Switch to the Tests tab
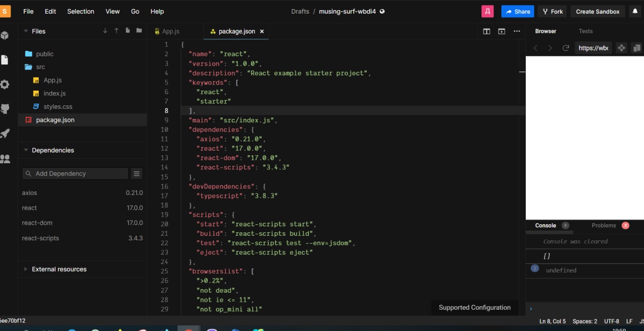 [x=586, y=31]
